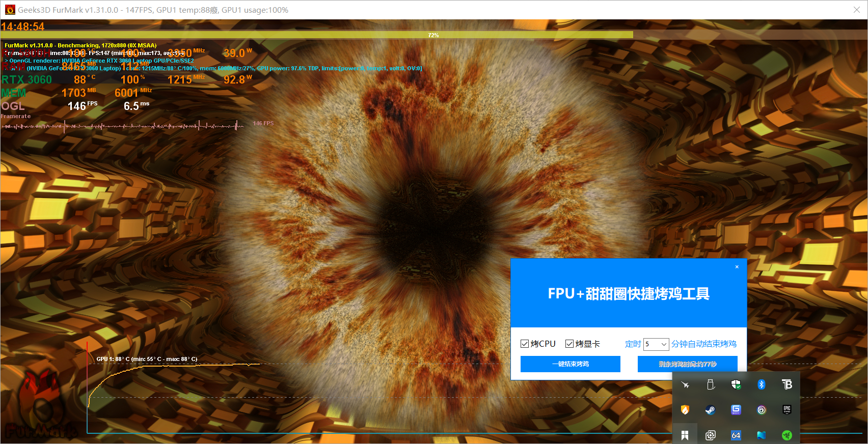Click the 1215 MHz GPU core clock reading
The width and height of the screenshot is (868, 444).
pos(186,79)
